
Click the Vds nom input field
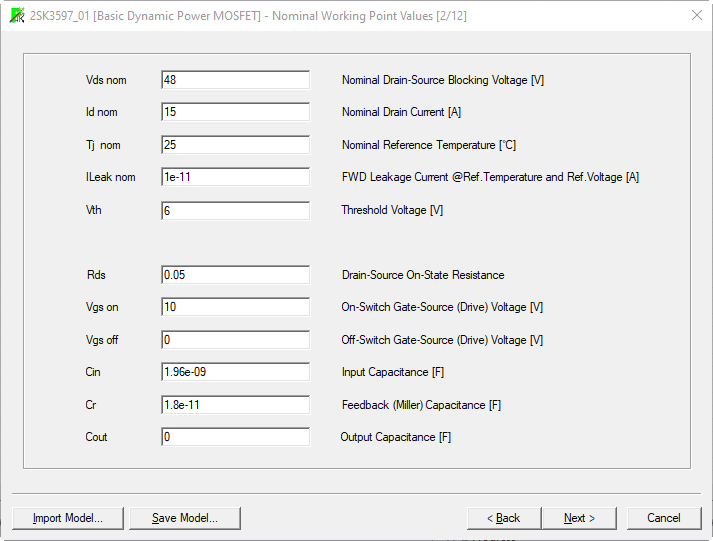[x=235, y=80]
